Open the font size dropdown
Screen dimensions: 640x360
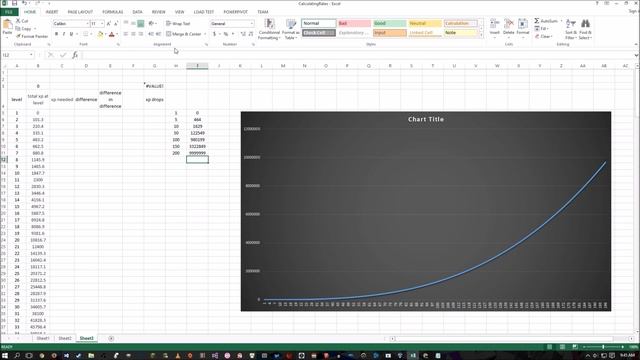coord(102,24)
